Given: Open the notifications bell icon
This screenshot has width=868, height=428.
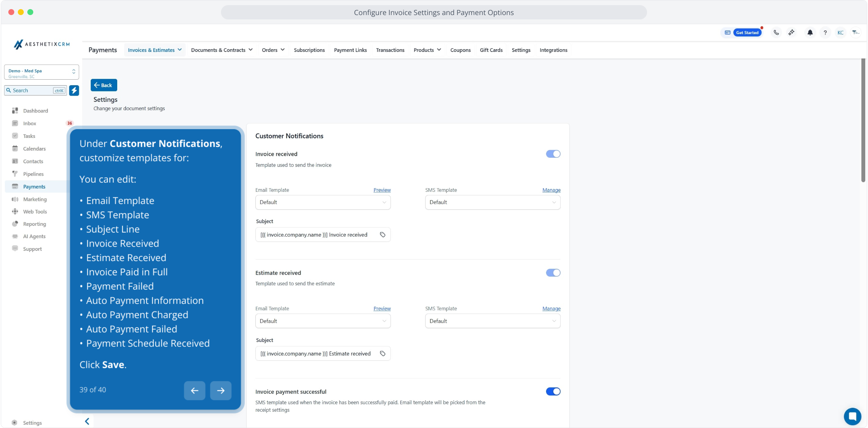Looking at the screenshot, I should point(810,32).
